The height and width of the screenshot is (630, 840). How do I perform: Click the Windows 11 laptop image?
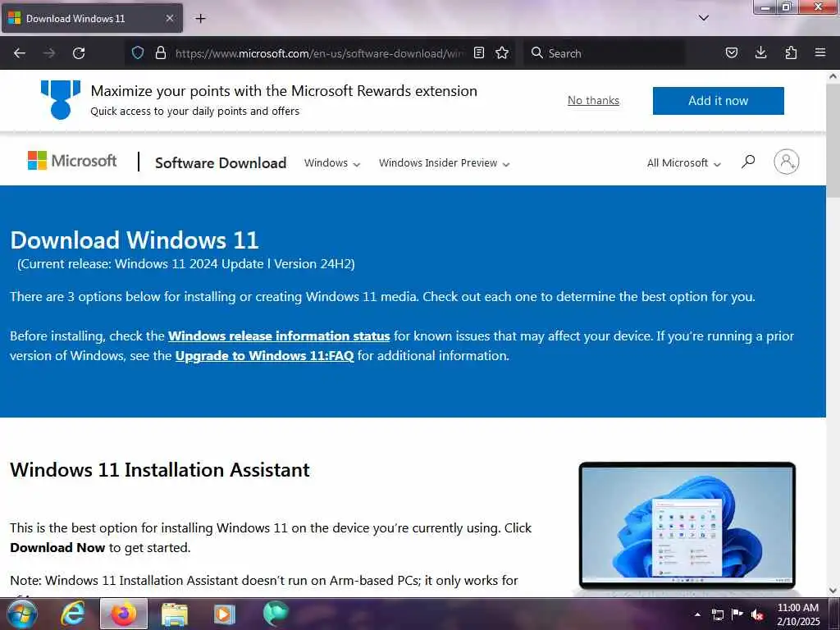point(687,526)
